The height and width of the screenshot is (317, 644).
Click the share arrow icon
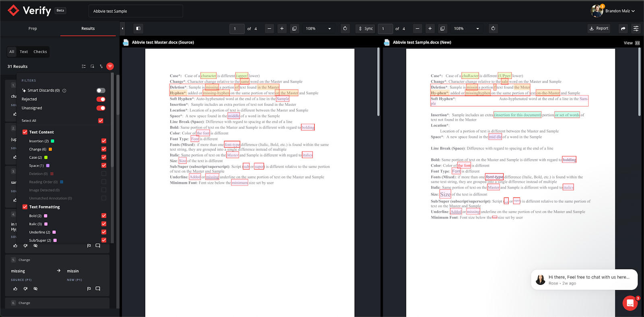tap(623, 29)
